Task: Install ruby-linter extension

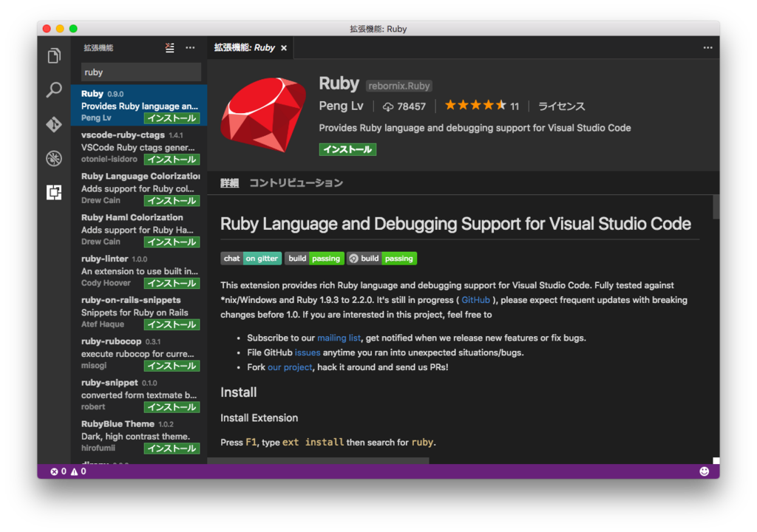Action: (x=172, y=284)
